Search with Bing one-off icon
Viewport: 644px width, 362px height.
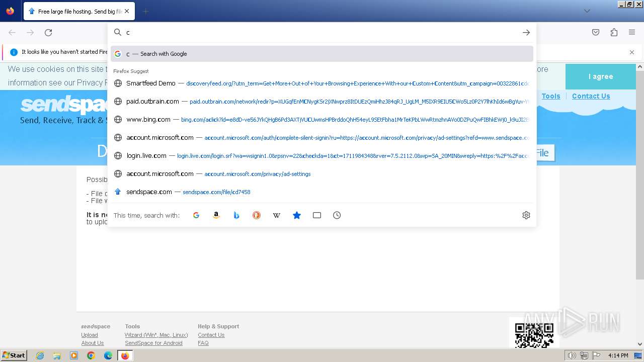tap(236, 215)
